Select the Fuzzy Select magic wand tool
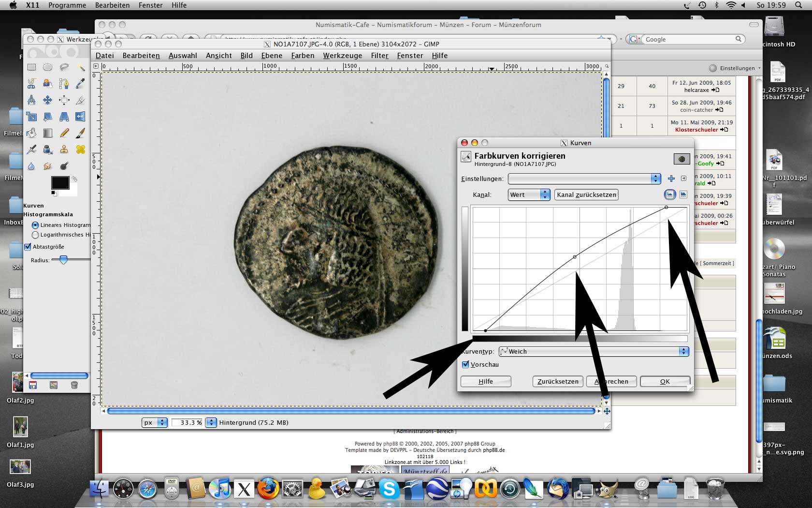This screenshot has width=812, height=508. coord(80,67)
